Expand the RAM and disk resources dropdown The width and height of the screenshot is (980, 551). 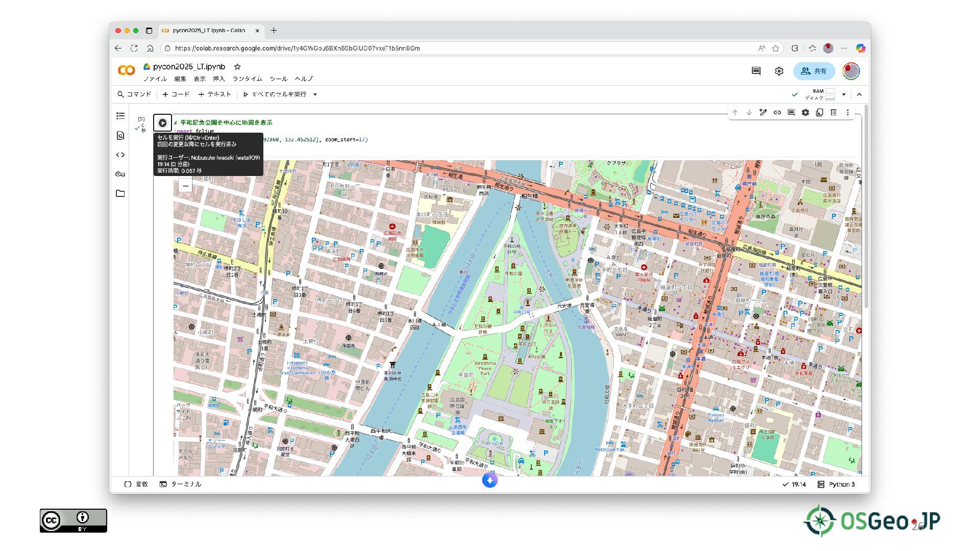(x=844, y=94)
